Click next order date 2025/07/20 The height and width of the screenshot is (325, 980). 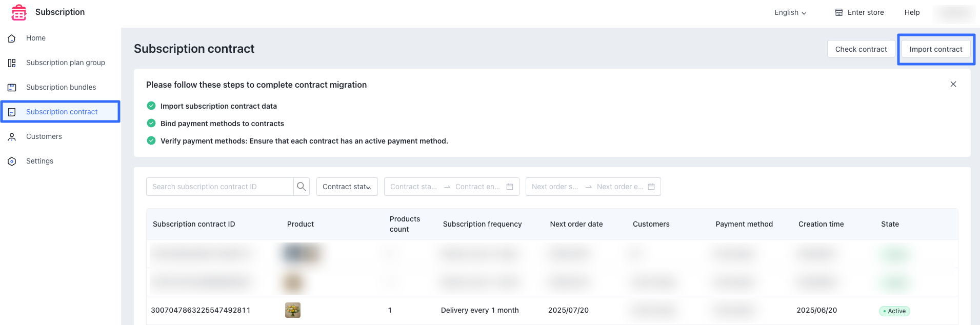coord(568,310)
